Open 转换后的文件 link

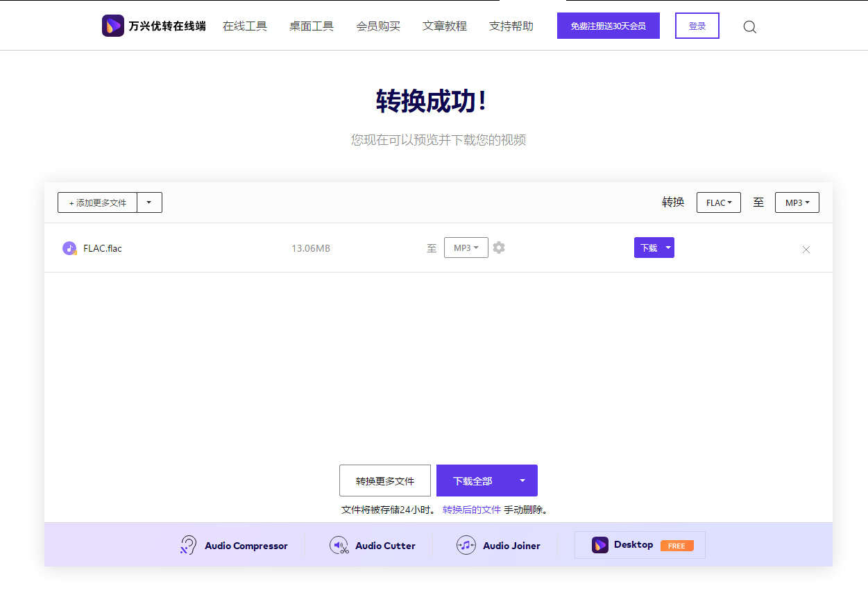(x=472, y=510)
